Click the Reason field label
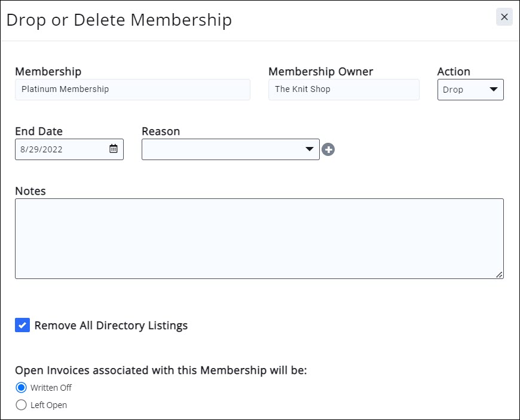This screenshot has height=420, width=520. coord(161,131)
